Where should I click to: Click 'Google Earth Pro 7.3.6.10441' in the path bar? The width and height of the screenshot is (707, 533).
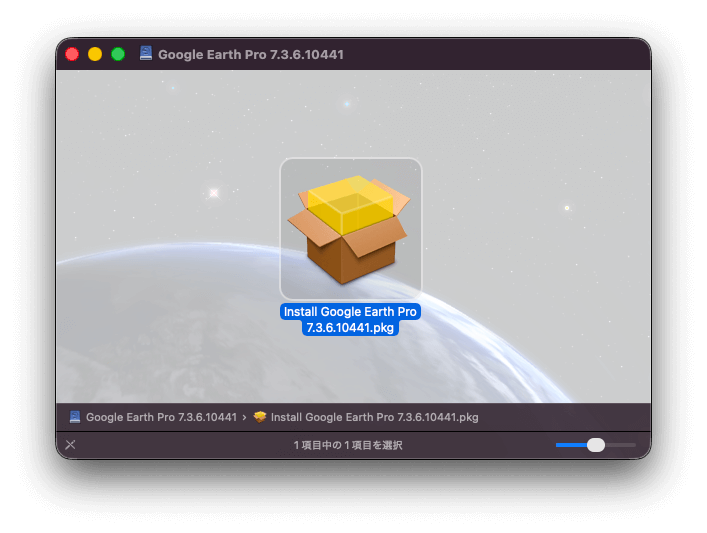(161, 417)
